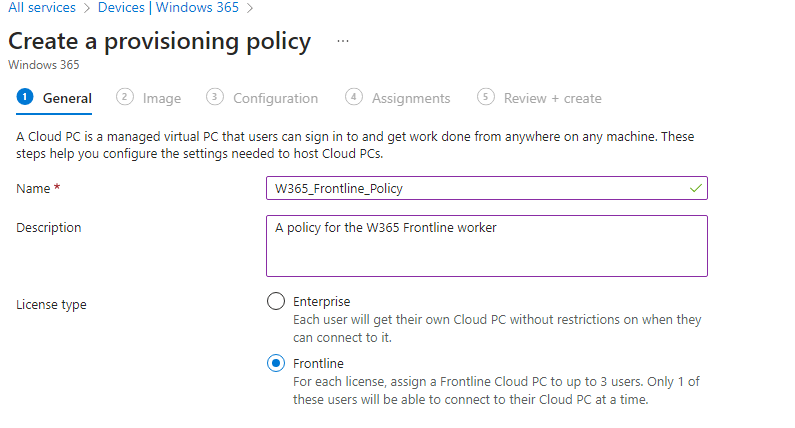Viewport: 795px width, 428px height.
Task: Click the step 4 circle icon
Action: pos(354,96)
